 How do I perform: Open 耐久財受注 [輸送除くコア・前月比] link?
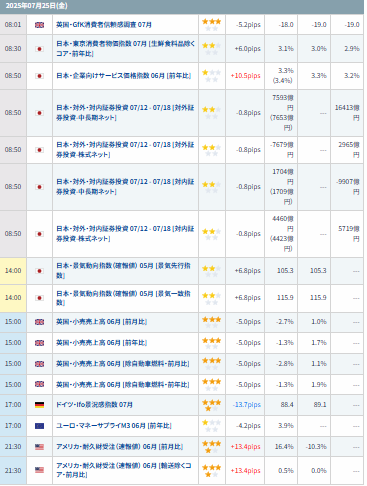coord(124,470)
